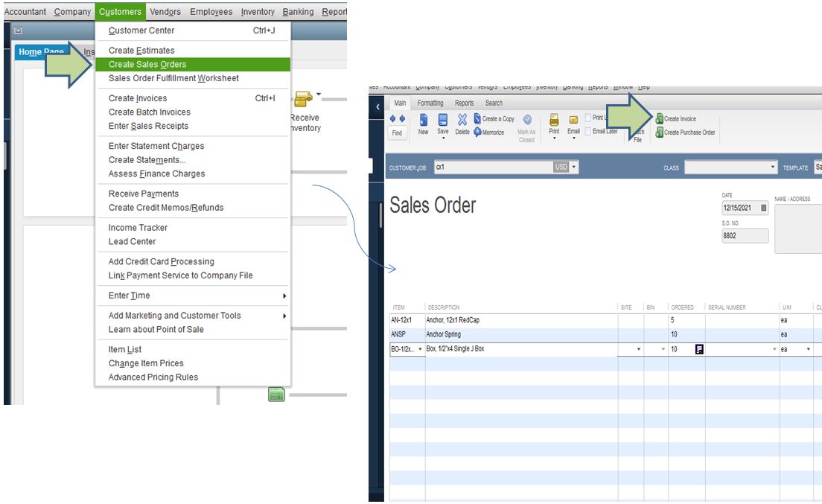Screen dimensions: 822x504
Task: Click the New sales order icon
Action: click(x=423, y=120)
